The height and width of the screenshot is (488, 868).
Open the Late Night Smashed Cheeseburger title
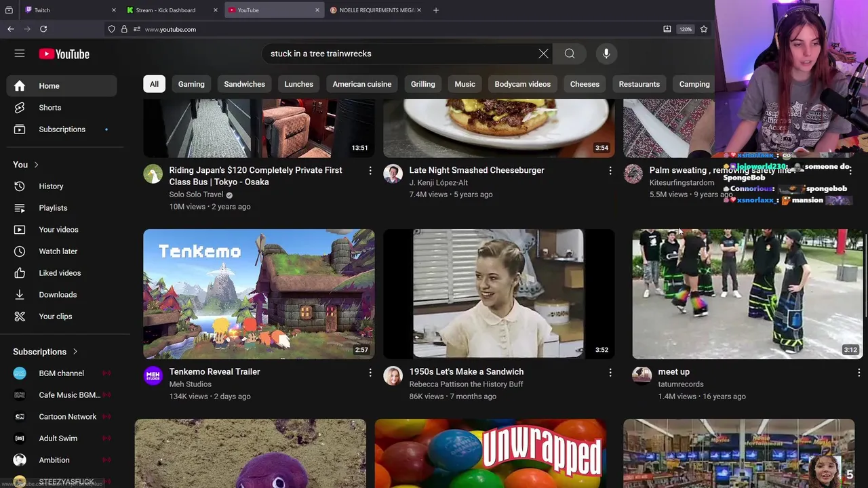[x=477, y=170]
